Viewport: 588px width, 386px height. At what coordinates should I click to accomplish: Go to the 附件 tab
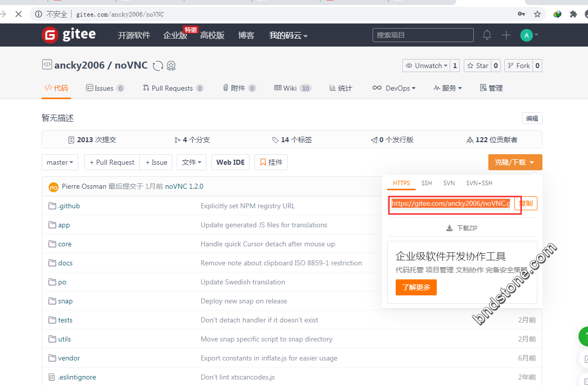click(x=239, y=88)
